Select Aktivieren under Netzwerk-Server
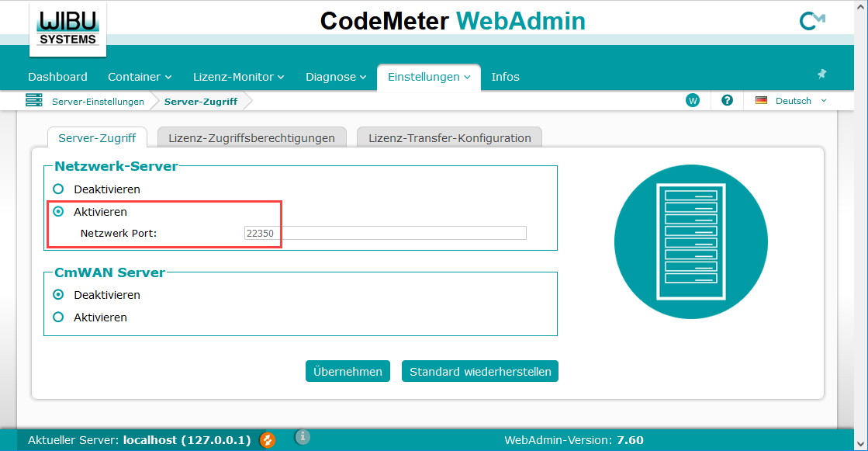The image size is (868, 451). 58,211
